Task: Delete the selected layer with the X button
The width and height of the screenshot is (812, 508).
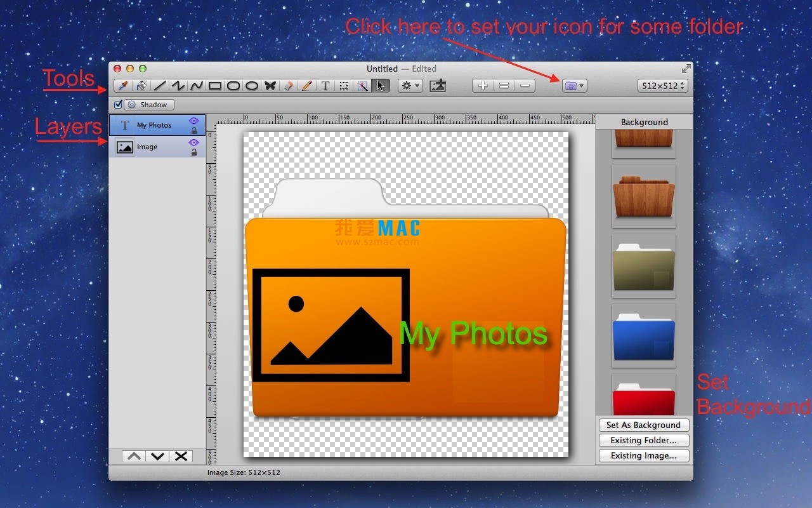Action: [x=180, y=455]
